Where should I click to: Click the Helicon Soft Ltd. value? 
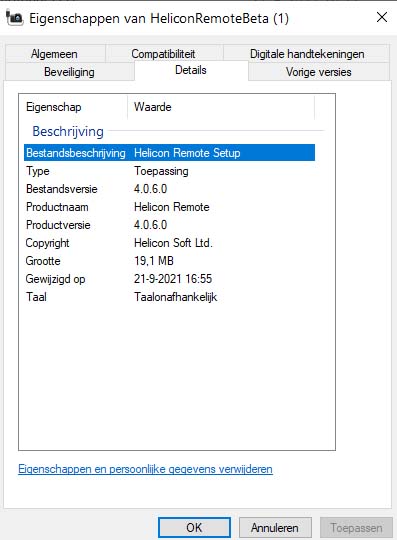tap(173, 243)
